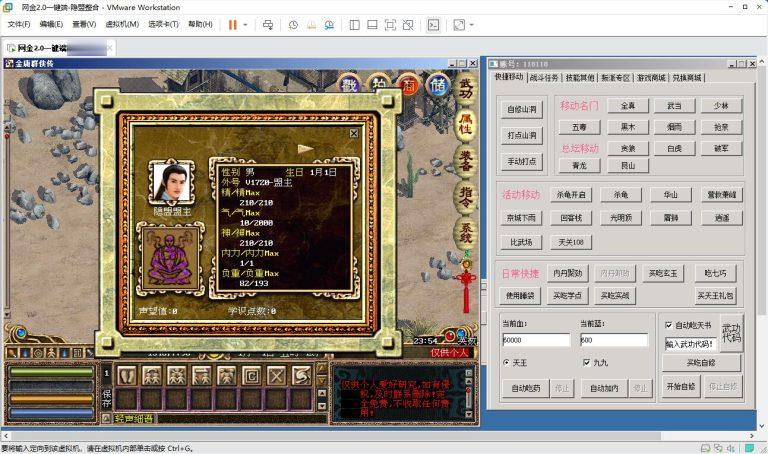Image resolution: width=768 pixels, height=454 pixels.
Task: Click the character portrait of 隐盟盟主
Action: pyautogui.click(x=170, y=181)
